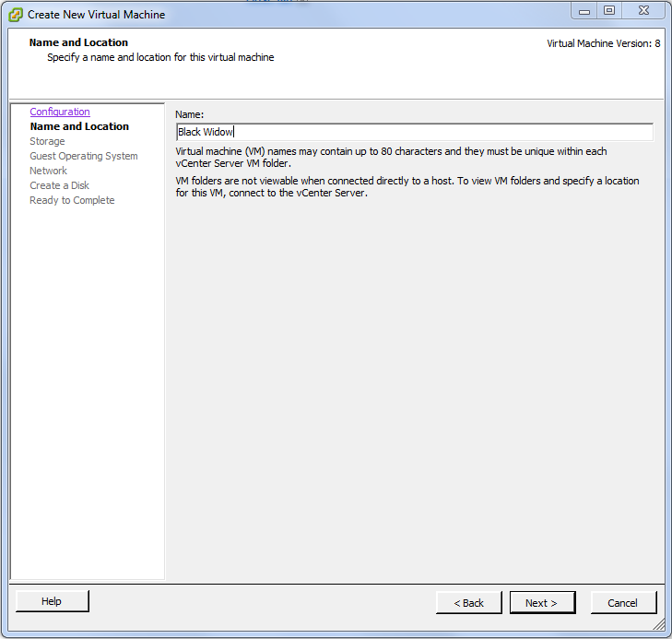The width and height of the screenshot is (672, 639).
Task: Click into the Name field containing Black Widow
Action: [x=414, y=132]
